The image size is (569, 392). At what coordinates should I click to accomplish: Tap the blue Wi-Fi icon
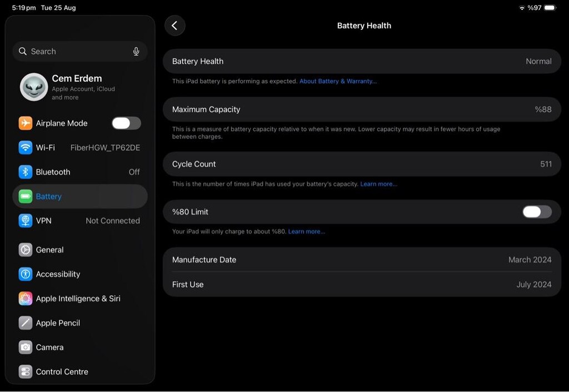point(26,148)
